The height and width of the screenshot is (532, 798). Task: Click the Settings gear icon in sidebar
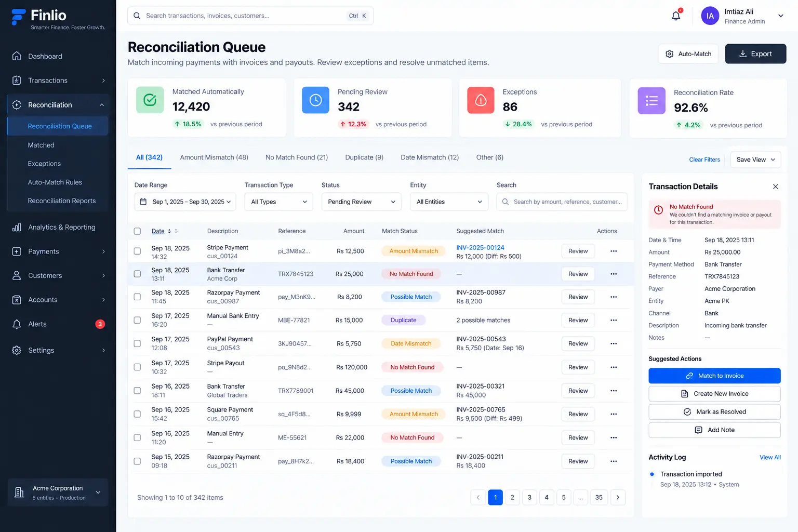point(17,350)
